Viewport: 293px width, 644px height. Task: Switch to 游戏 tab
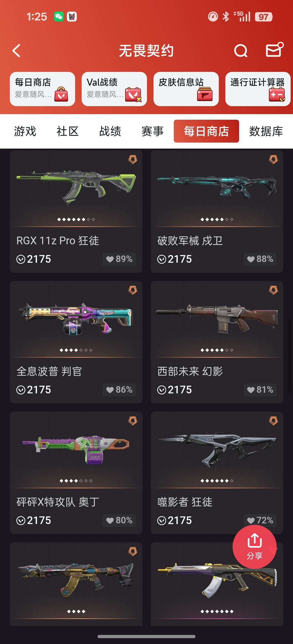[25, 131]
